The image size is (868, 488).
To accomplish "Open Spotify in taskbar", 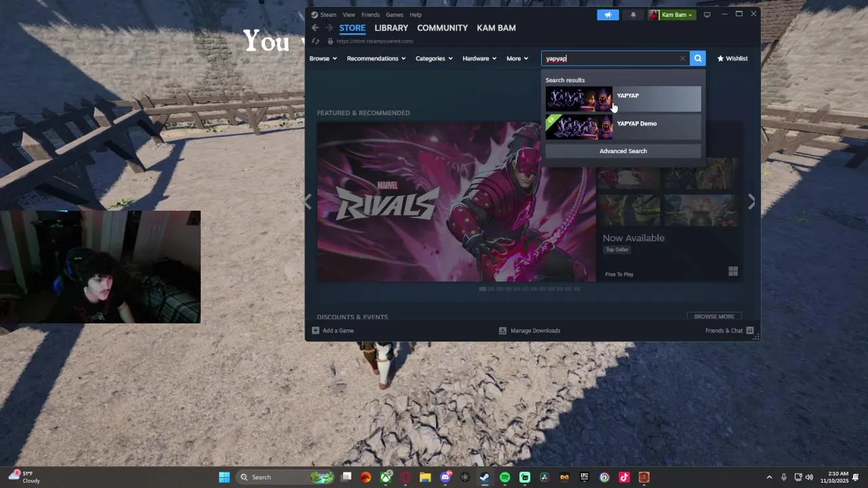I will coord(505,477).
